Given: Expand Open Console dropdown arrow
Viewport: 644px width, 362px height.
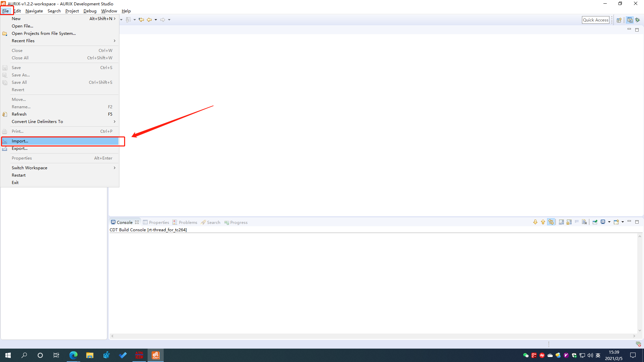Looking at the screenshot, I should (623, 222).
